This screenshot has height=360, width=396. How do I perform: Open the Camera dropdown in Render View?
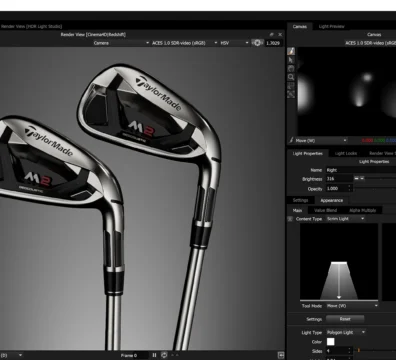(121, 43)
